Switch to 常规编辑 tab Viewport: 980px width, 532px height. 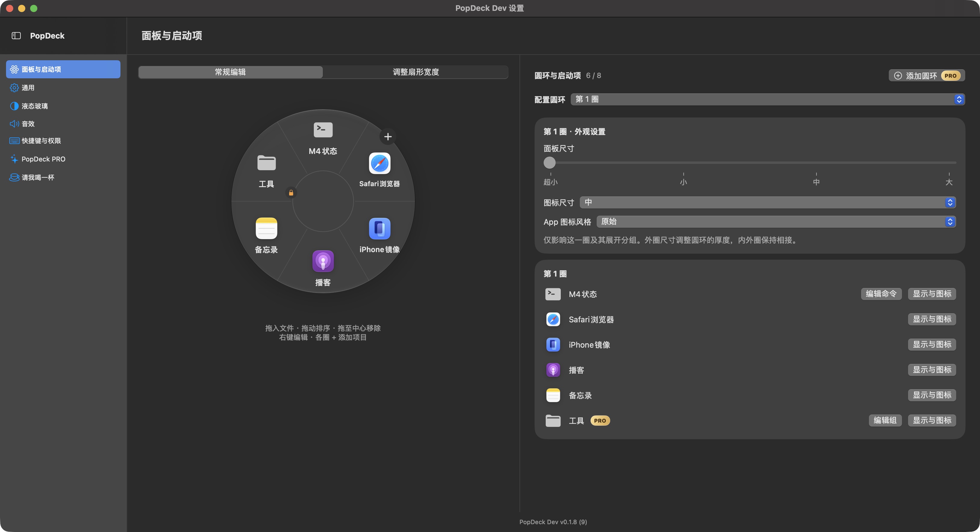(230, 72)
